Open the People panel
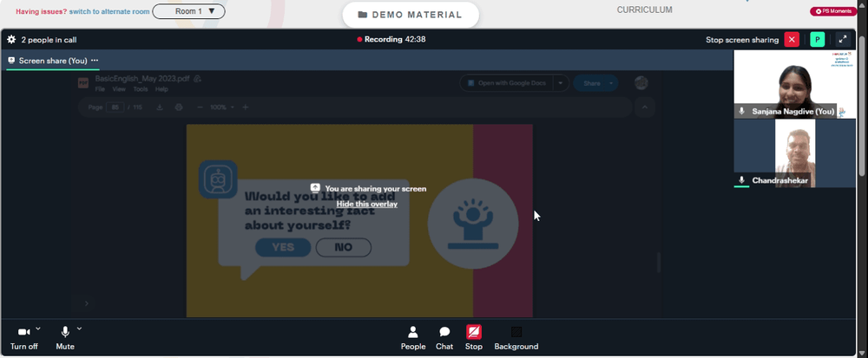 click(x=413, y=338)
